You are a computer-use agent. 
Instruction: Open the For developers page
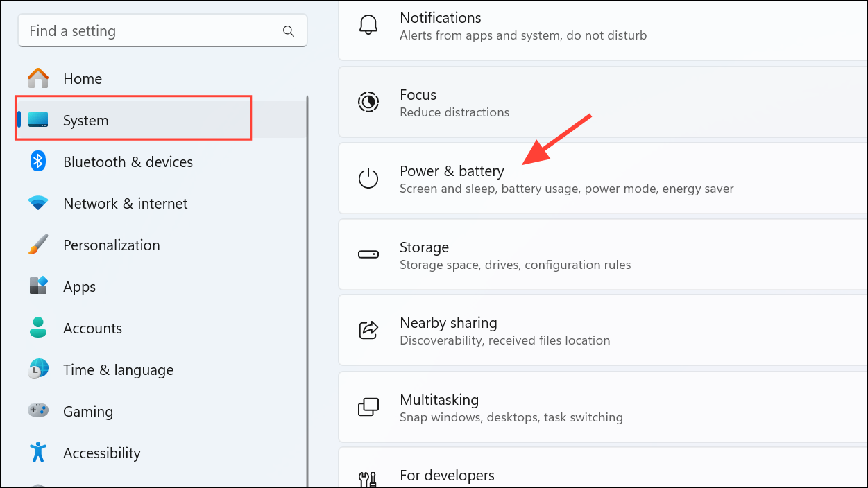[x=447, y=476]
